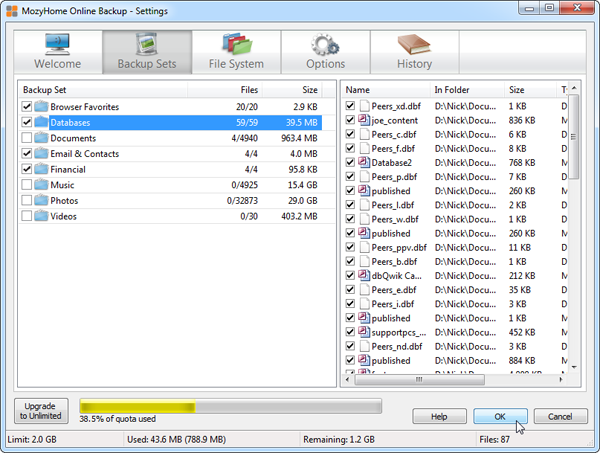Click the Financial folder icon
Viewport: 600px width, 453px height.
pos(41,169)
